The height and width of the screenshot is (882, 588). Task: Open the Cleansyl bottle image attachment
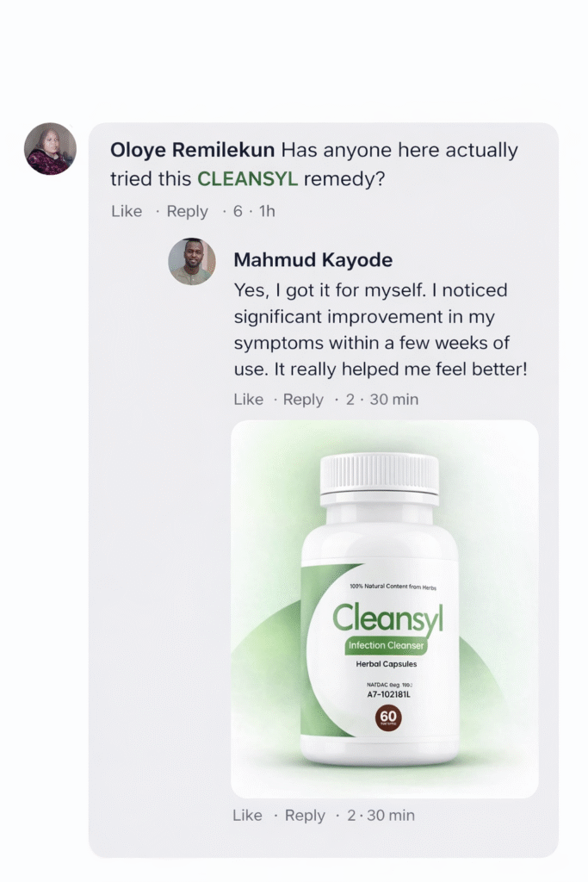point(384,608)
